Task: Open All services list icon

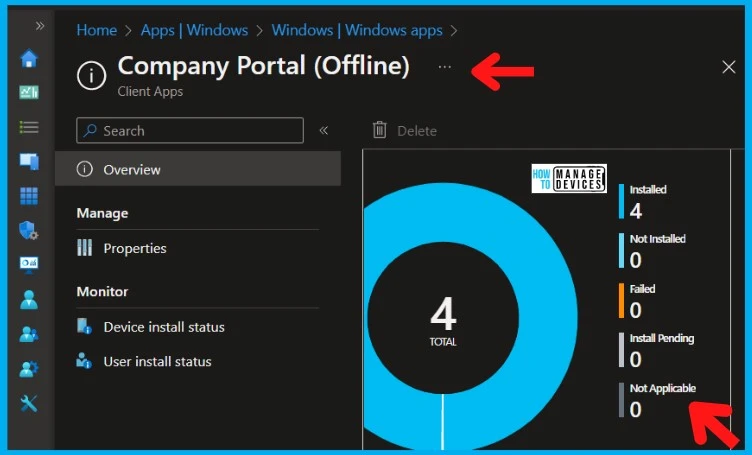Action: click(29, 127)
